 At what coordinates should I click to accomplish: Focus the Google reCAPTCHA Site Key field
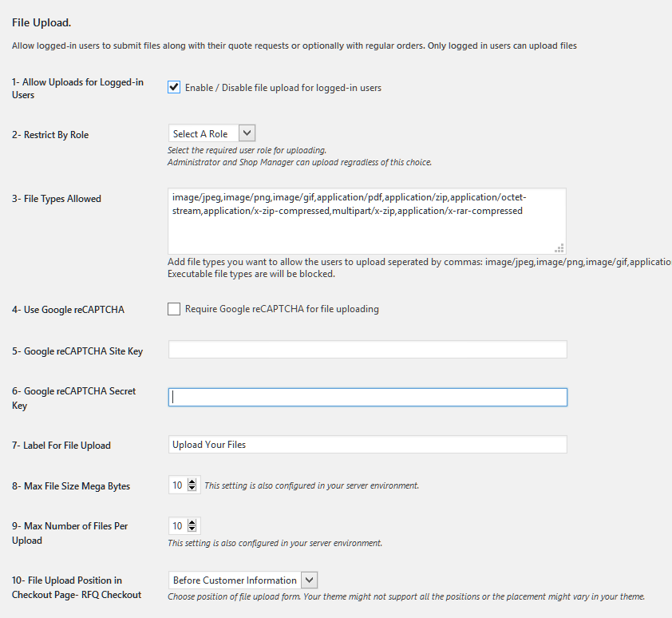368,350
